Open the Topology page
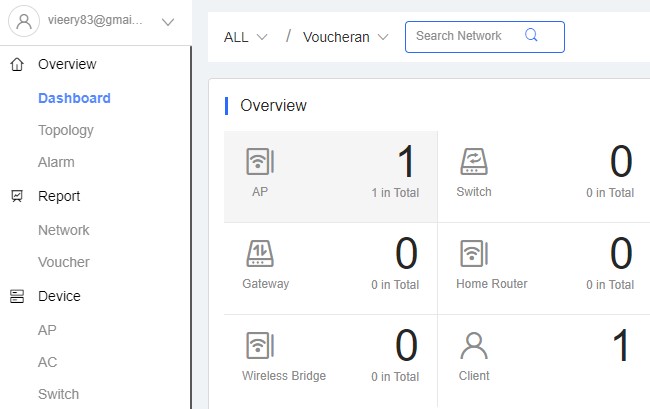This screenshot has height=409, width=650. pos(66,130)
